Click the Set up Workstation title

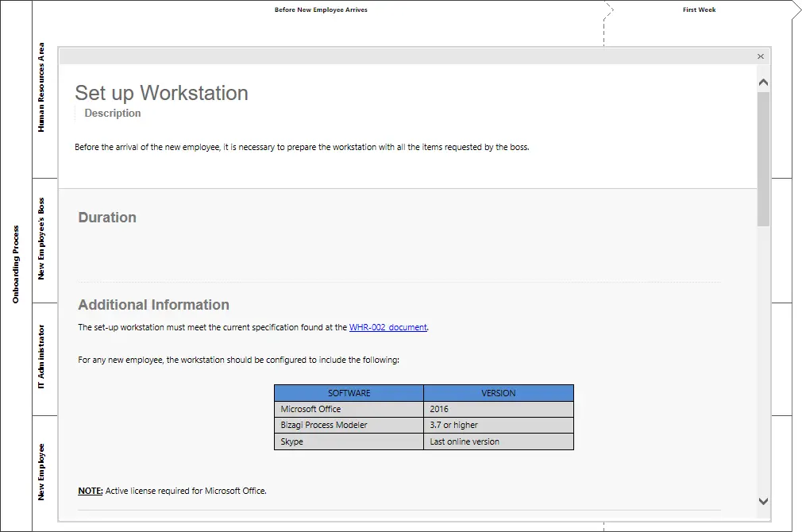point(162,93)
